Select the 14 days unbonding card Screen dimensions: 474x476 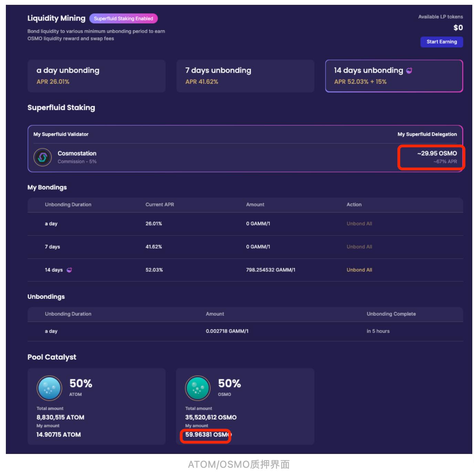coord(394,76)
